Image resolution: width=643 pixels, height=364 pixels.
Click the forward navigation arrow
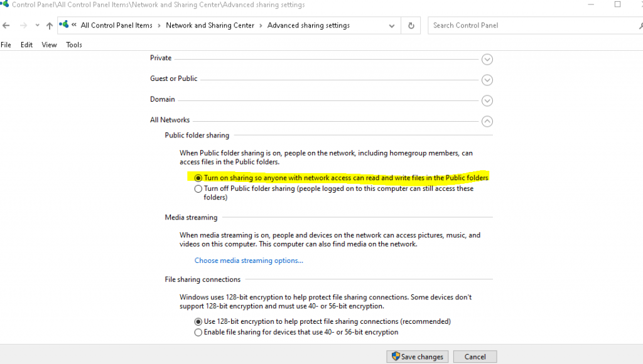click(21, 25)
